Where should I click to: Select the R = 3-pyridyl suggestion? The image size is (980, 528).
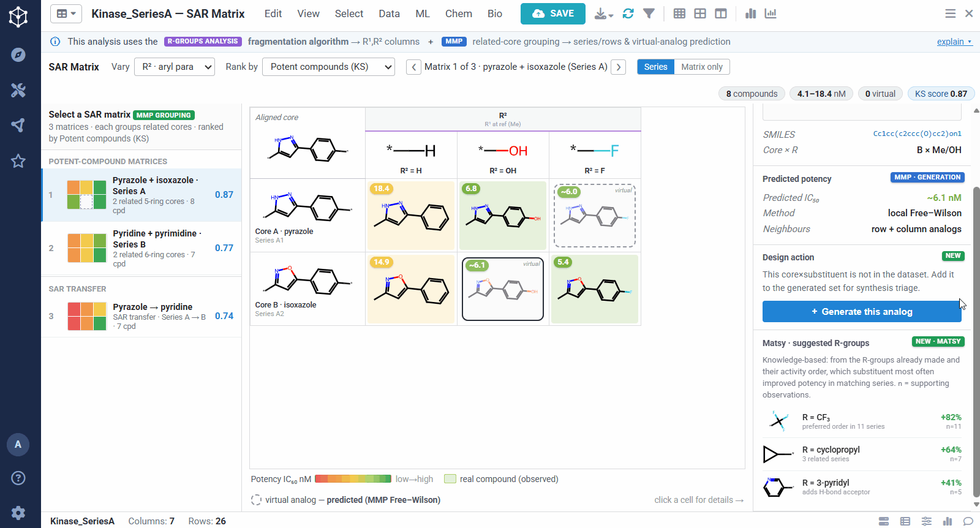[x=862, y=487]
